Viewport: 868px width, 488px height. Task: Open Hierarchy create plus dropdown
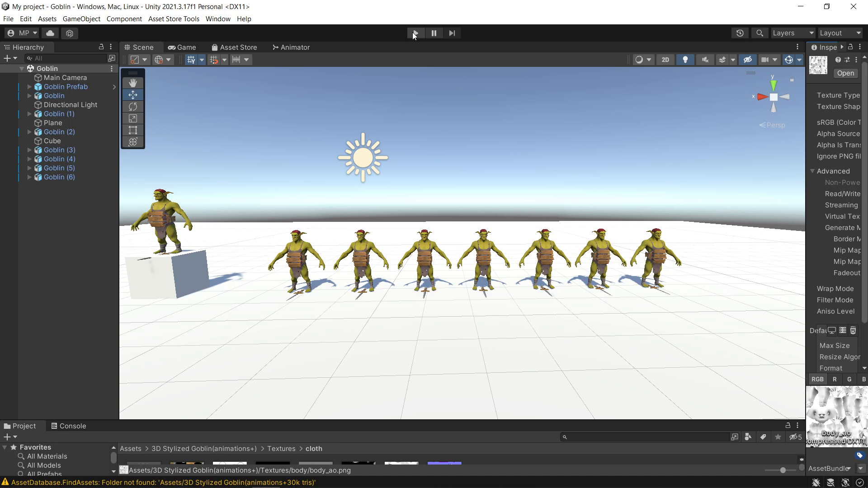click(10, 58)
